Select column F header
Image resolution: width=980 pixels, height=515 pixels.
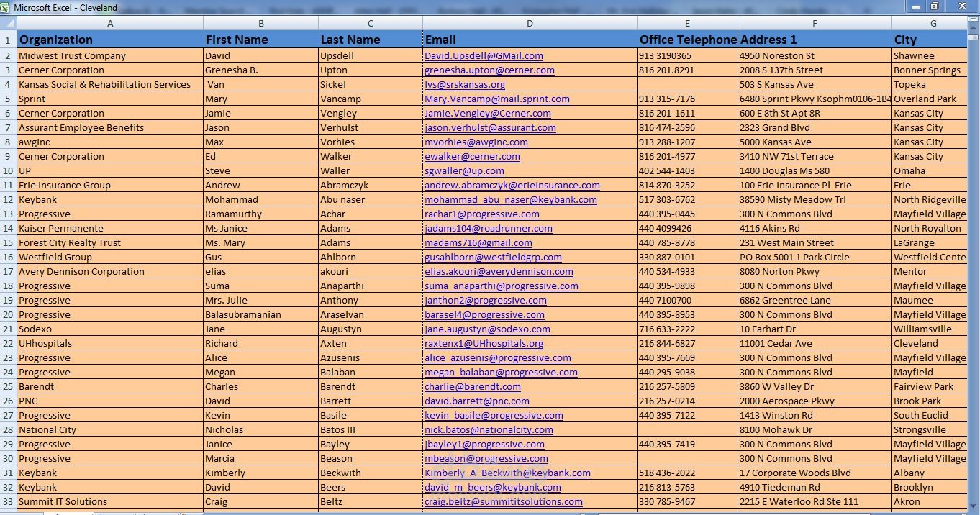tap(815, 23)
